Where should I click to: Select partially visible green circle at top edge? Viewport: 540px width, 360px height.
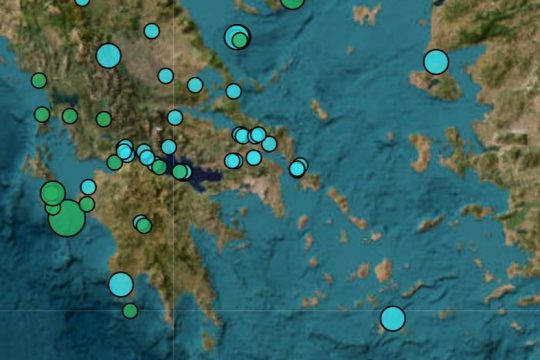click(x=292, y=2)
